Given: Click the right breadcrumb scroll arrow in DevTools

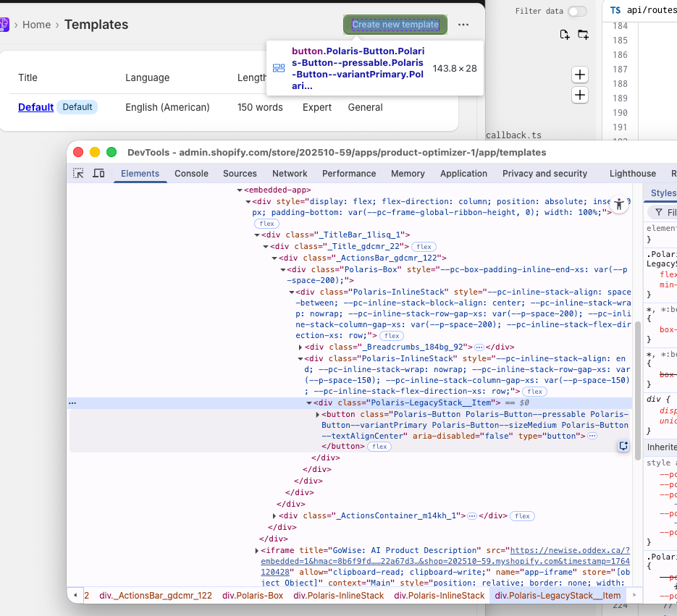Looking at the screenshot, I should [x=634, y=595].
